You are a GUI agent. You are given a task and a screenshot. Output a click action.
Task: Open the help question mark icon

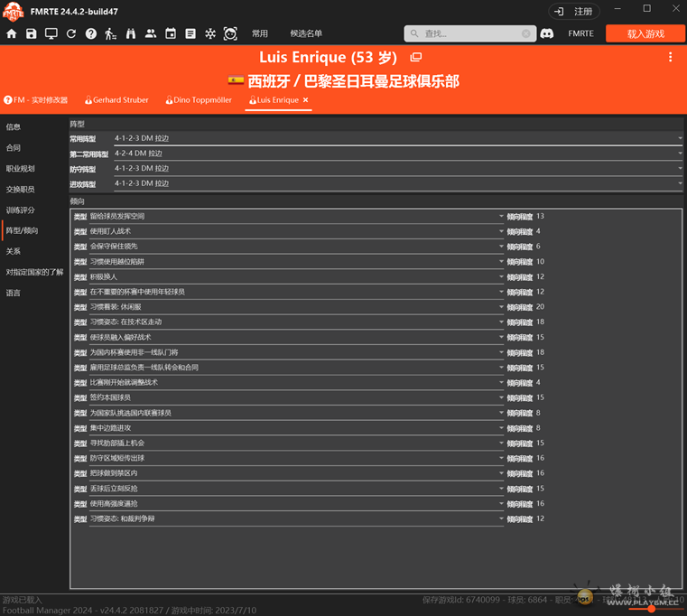coord(91,33)
